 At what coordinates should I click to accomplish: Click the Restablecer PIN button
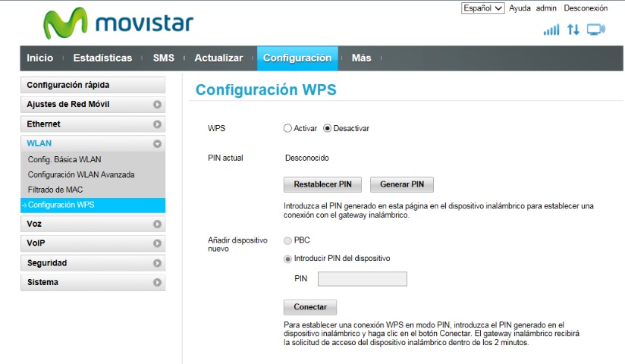click(323, 184)
